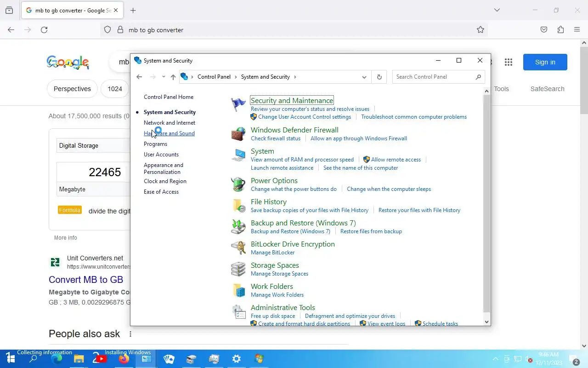The image size is (588, 368).
Task: Go back in Control Panel window
Action: (x=139, y=77)
